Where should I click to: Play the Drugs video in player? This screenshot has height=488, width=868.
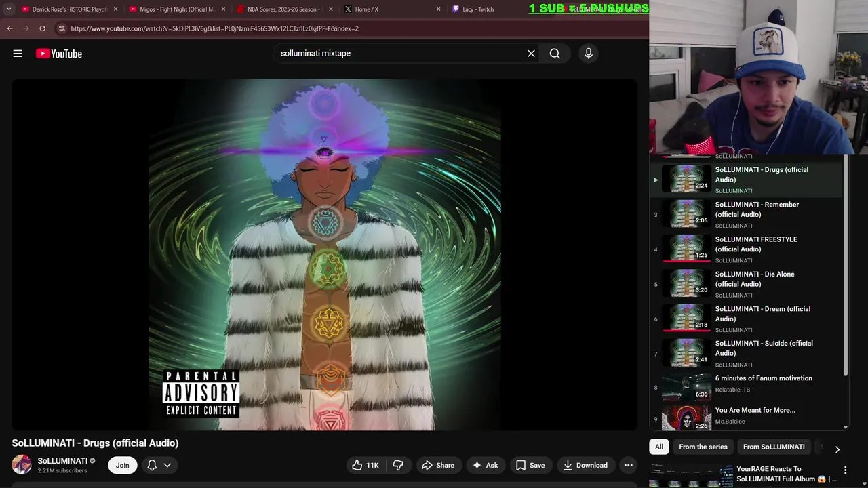pyautogui.click(x=324, y=255)
